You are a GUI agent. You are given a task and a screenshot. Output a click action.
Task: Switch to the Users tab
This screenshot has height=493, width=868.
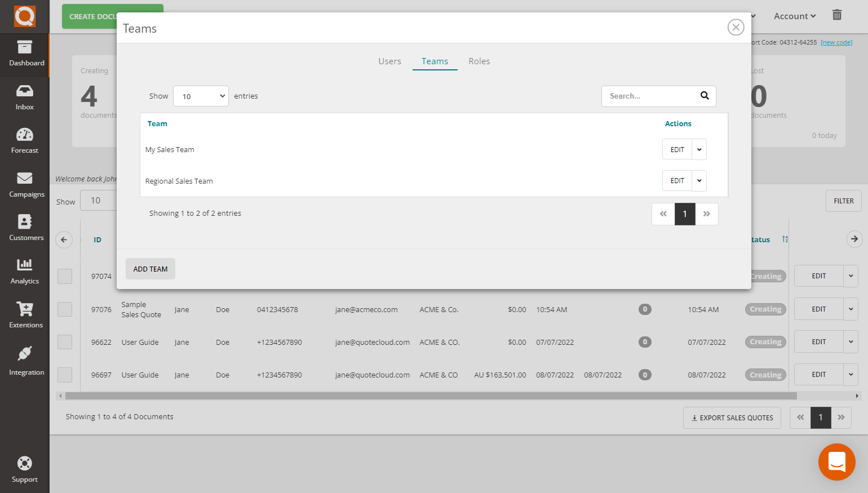(389, 61)
